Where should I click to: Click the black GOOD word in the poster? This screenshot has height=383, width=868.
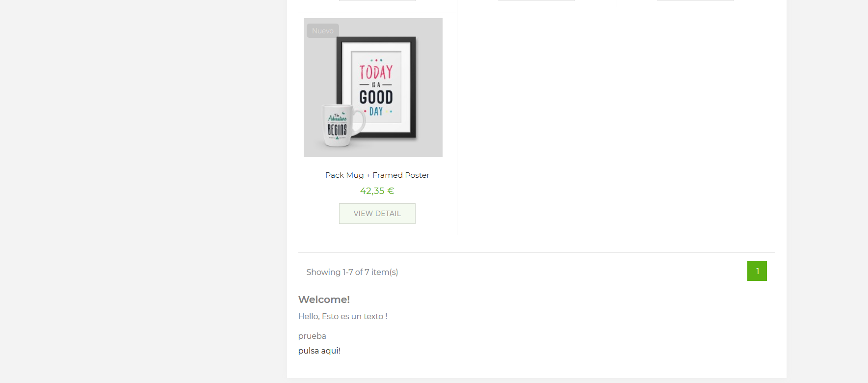pos(376,97)
